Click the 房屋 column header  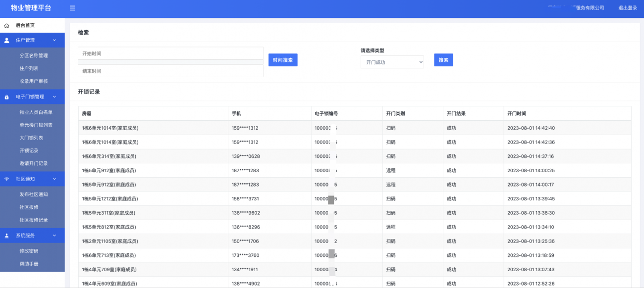click(x=153, y=113)
